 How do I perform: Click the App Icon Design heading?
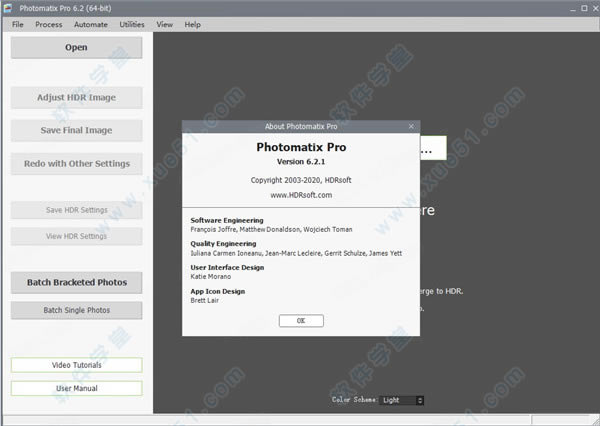pyautogui.click(x=218, y=292)
